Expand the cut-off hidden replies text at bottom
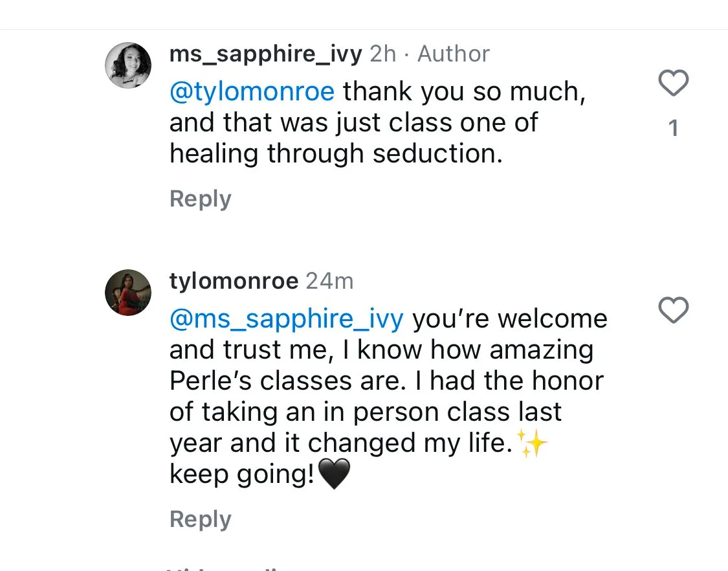Viewport: 728px width, 571px height. [x=223, y=568]
